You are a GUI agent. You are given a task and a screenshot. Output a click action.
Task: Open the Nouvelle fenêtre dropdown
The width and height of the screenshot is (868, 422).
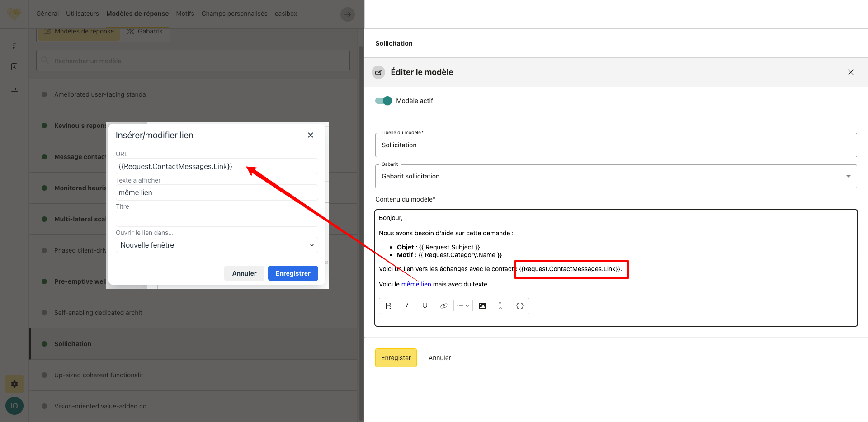(217, 245)
